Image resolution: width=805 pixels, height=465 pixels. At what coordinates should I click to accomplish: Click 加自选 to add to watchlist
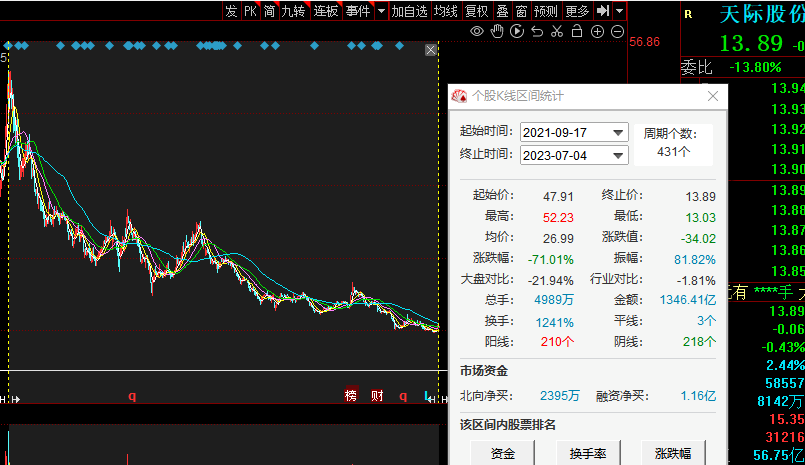[409, 11]
